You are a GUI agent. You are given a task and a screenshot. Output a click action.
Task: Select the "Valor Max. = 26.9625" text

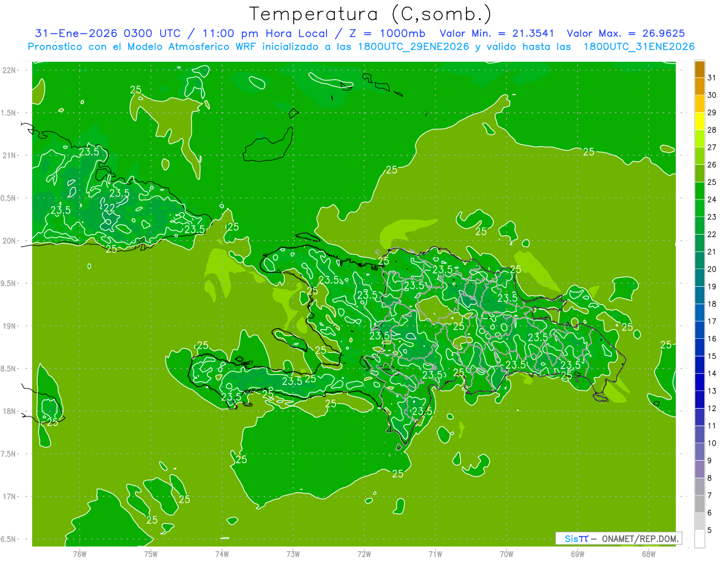(x=625, y=33)
